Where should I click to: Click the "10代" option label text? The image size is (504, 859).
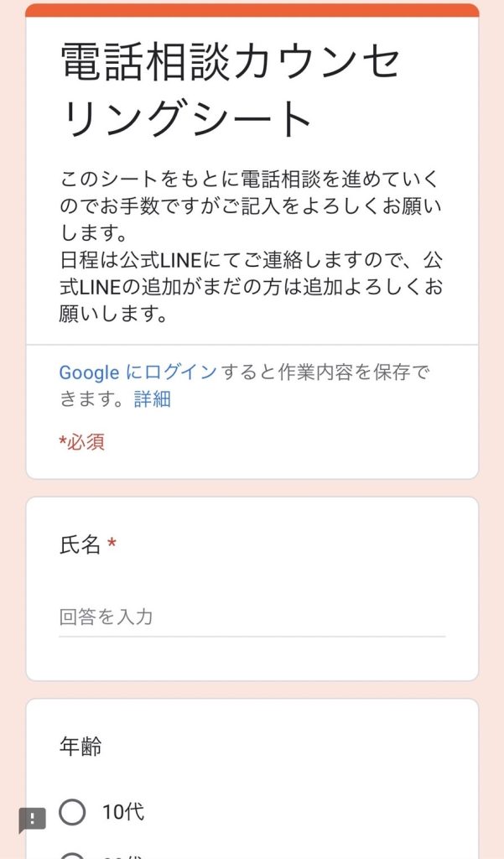click(x=123, y=812)
